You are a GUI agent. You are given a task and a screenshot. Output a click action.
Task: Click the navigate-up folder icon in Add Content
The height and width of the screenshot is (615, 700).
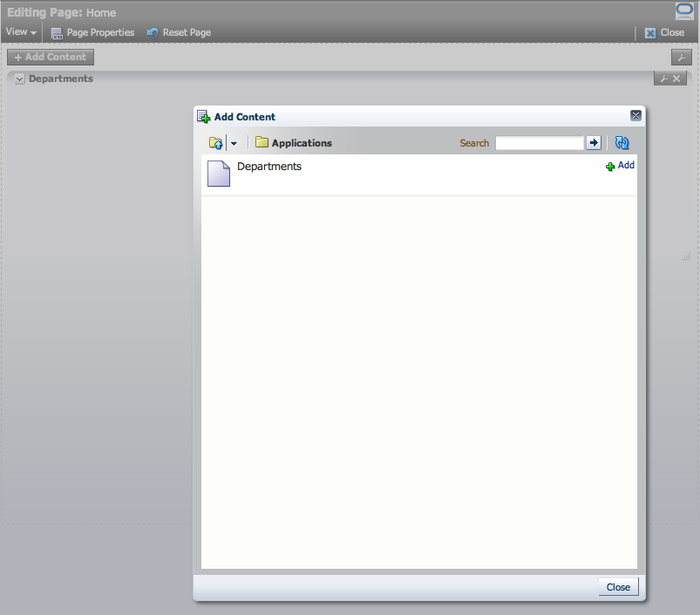pos(215,142)
